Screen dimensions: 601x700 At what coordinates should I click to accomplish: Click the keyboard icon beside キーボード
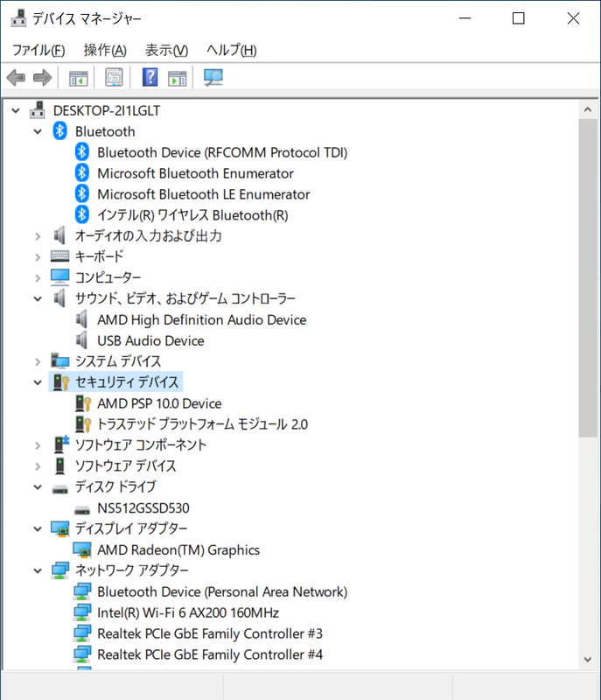(59, 256)
